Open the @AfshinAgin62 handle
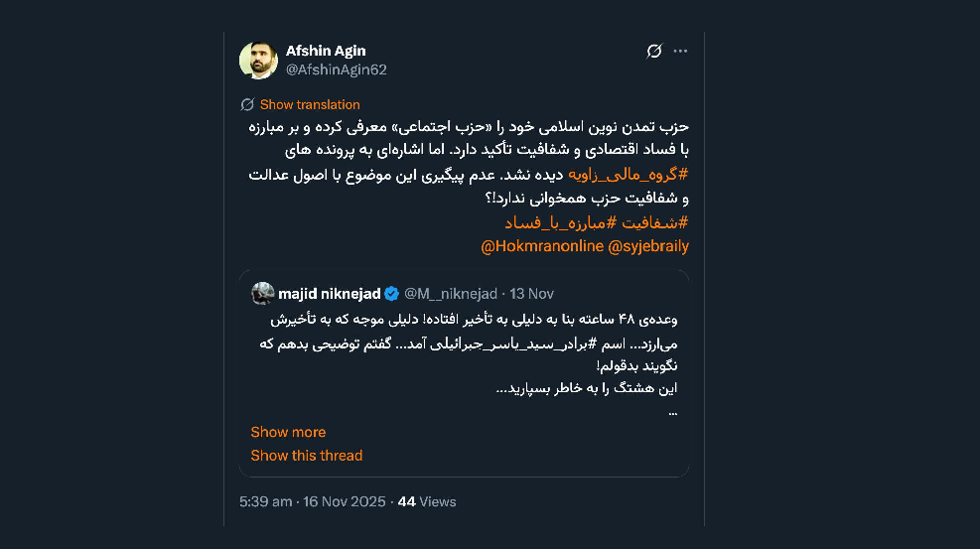Screen dimensions: 980x549 coord(336,69)
